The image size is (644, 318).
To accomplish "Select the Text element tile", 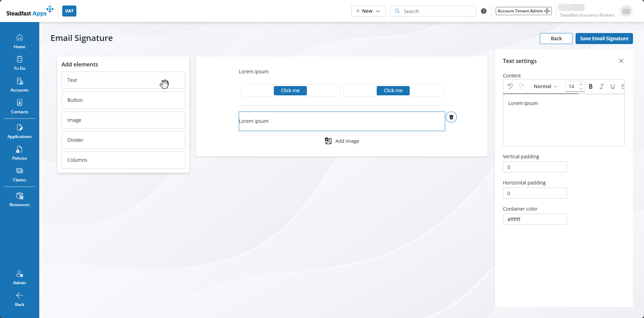I will tap(123, 80).
